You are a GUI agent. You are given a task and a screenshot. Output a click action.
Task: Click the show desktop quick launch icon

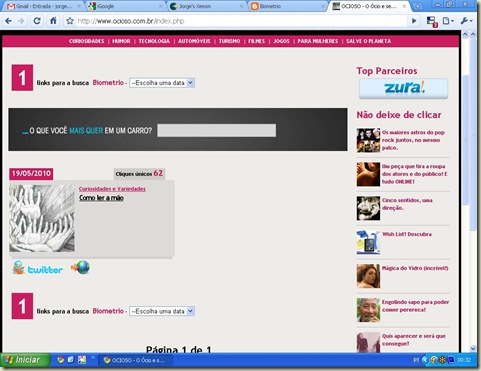click(71, 360)
